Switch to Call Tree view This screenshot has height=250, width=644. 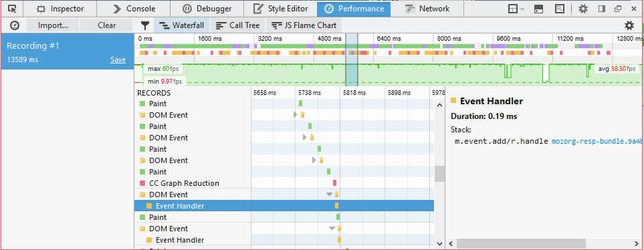click(238, 25)
